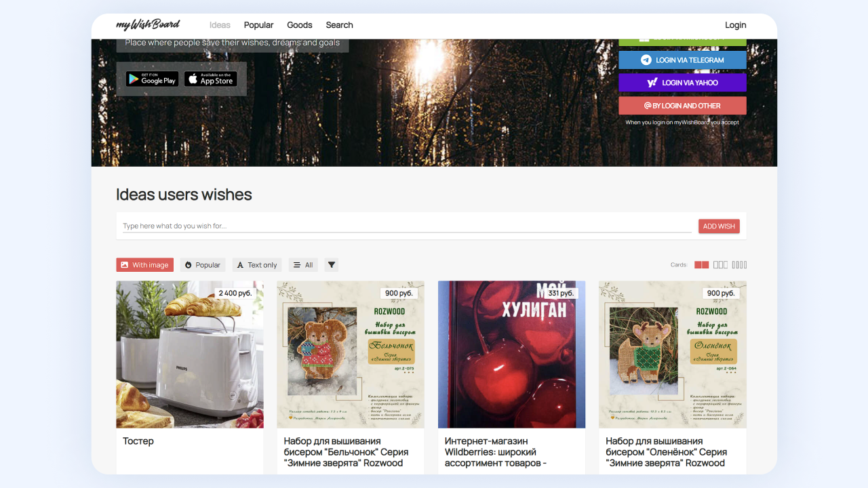Switch to two-column cards layout

[701, 265]
